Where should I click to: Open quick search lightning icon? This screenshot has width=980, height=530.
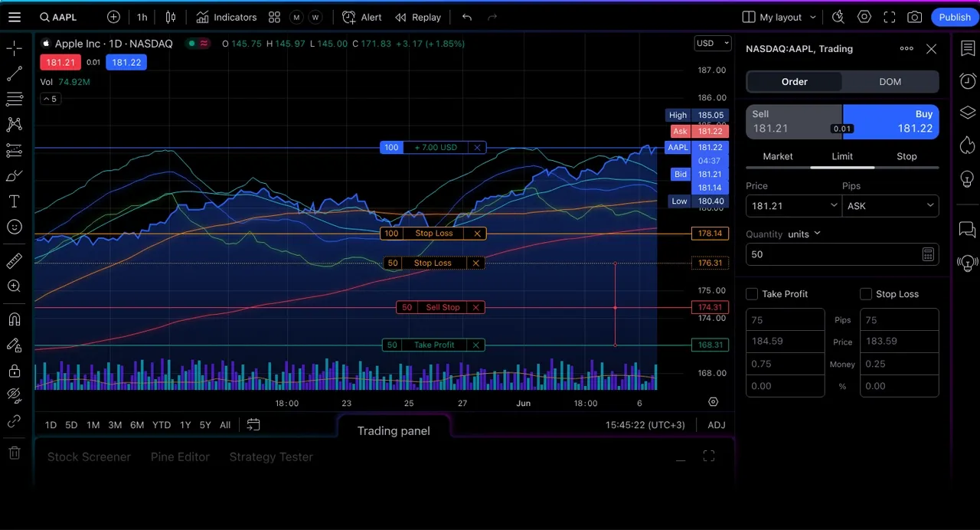pyautogui.click(x=838, y=17)
